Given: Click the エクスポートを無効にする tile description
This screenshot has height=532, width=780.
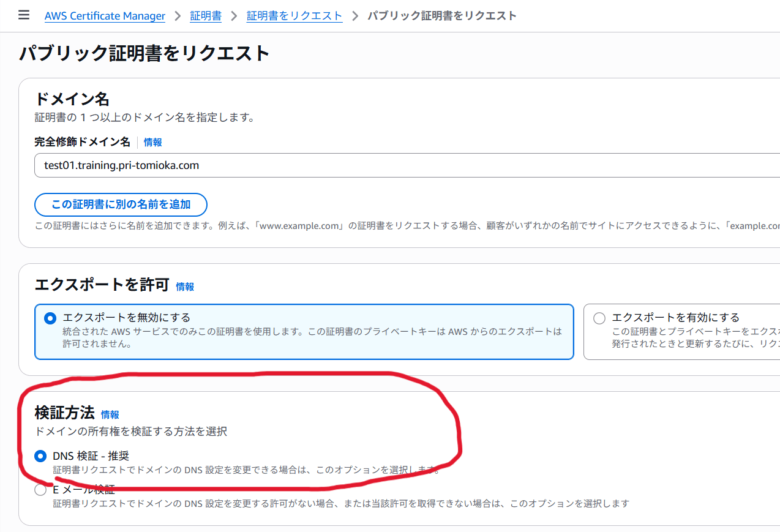Looking at the screenshot, I should click(312, 337).
